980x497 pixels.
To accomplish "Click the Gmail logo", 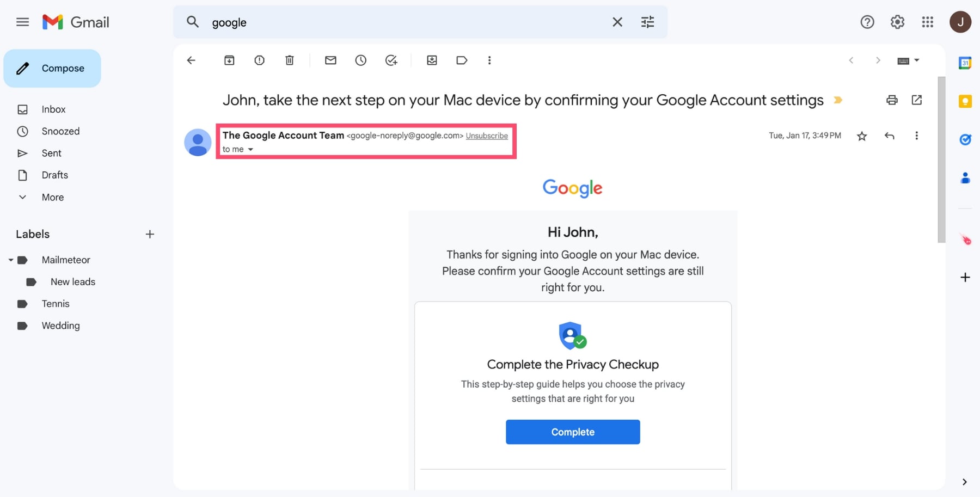I will [x=76, y=22].
